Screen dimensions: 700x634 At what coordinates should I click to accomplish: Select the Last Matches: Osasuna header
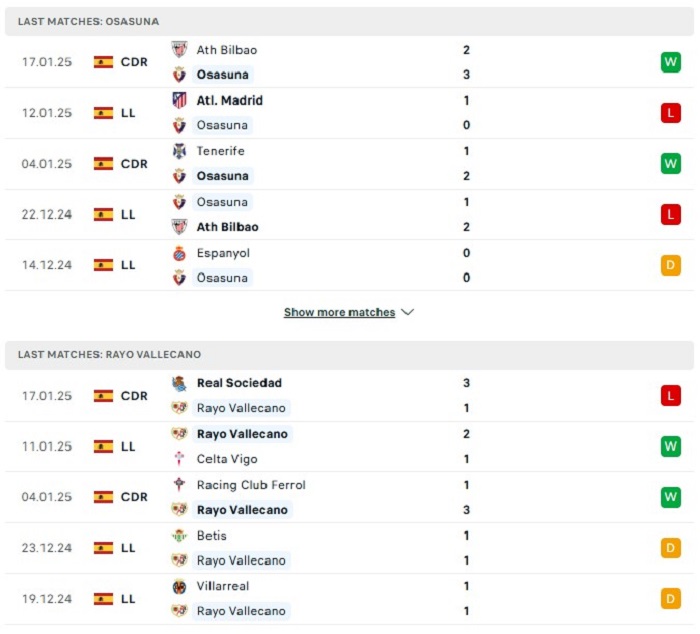pos(349,21)
